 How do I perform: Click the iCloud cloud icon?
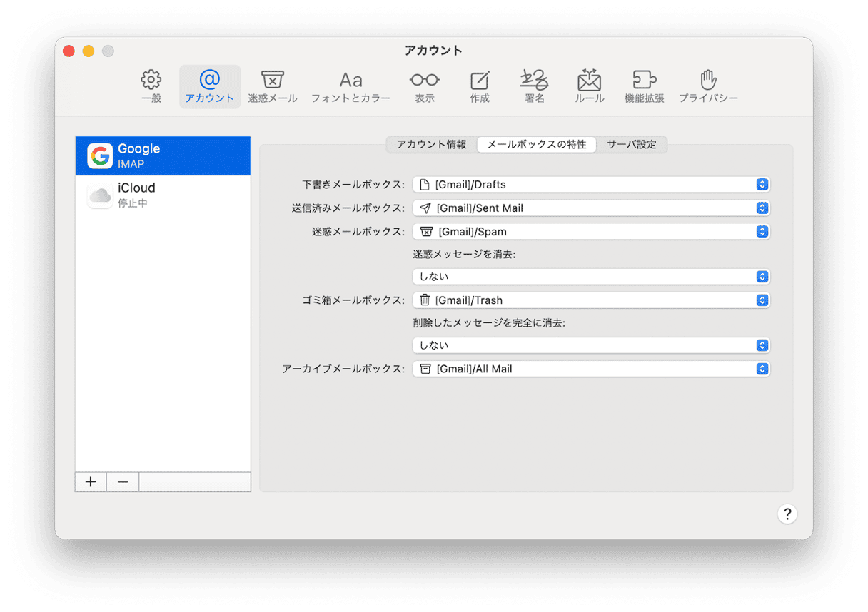click(100, 195)
